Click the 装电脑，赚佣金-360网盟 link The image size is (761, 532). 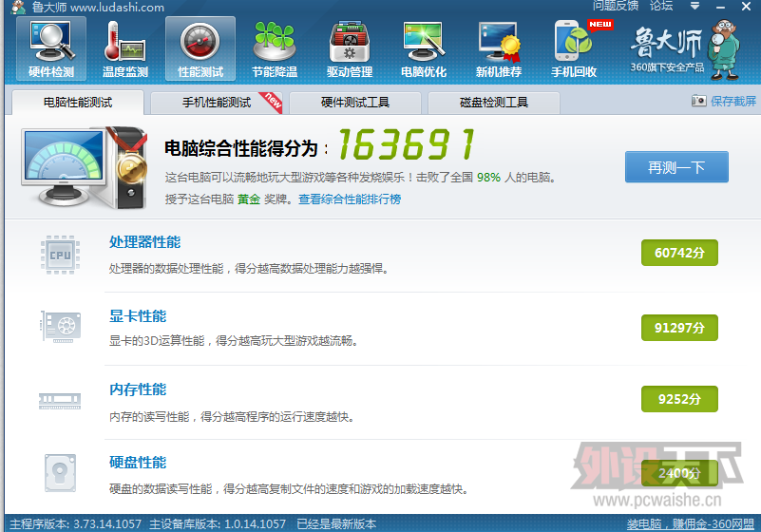tap(691, 524)
